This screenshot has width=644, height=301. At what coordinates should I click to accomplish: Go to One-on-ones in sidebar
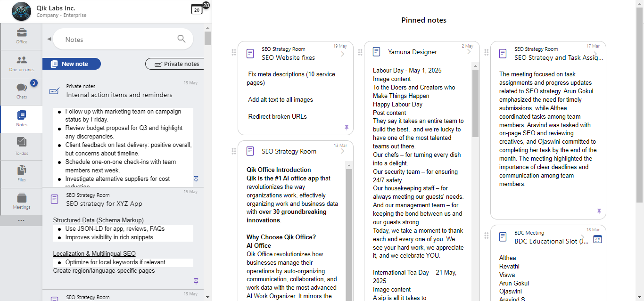click(22, 64)
